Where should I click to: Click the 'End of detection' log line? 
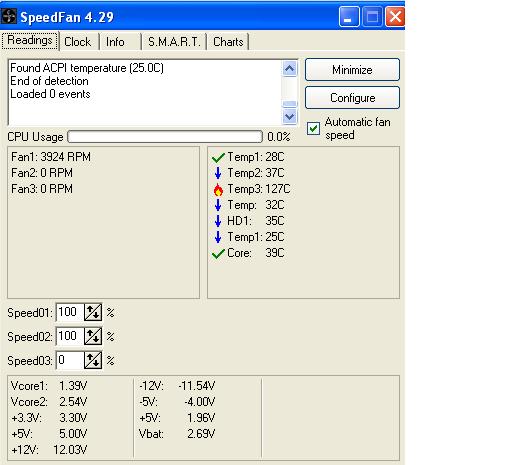pyautogui.click(x=49, y=81)
